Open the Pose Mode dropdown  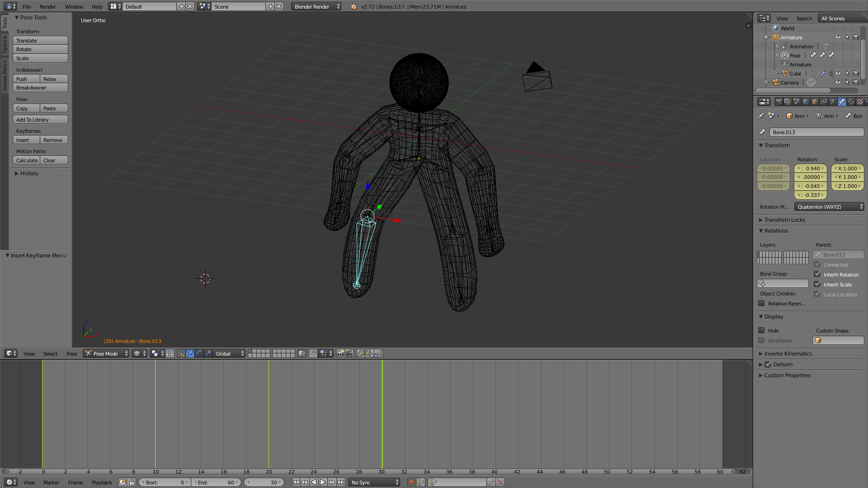tap(106, 354)
